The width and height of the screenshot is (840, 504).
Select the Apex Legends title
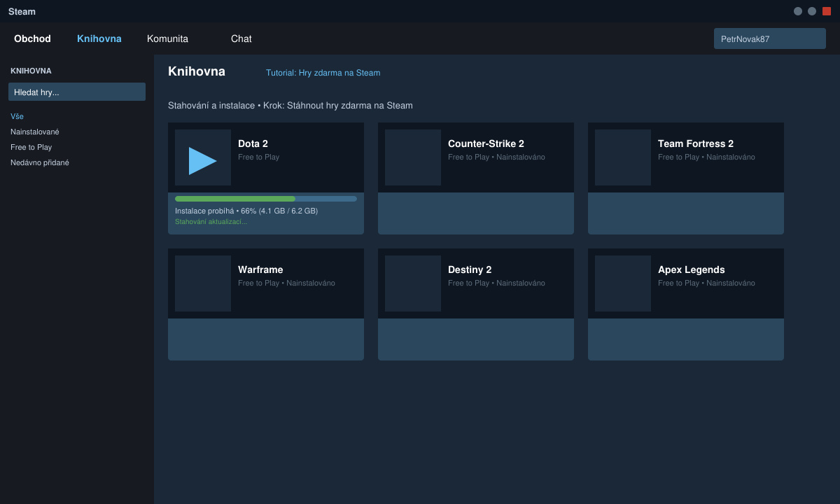coord(692,269)
